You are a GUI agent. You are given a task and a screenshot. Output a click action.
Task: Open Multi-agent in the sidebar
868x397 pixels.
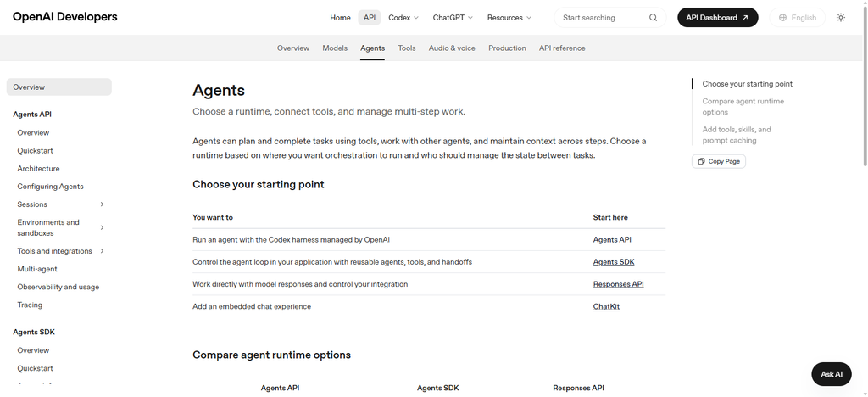tap(37, 269)
